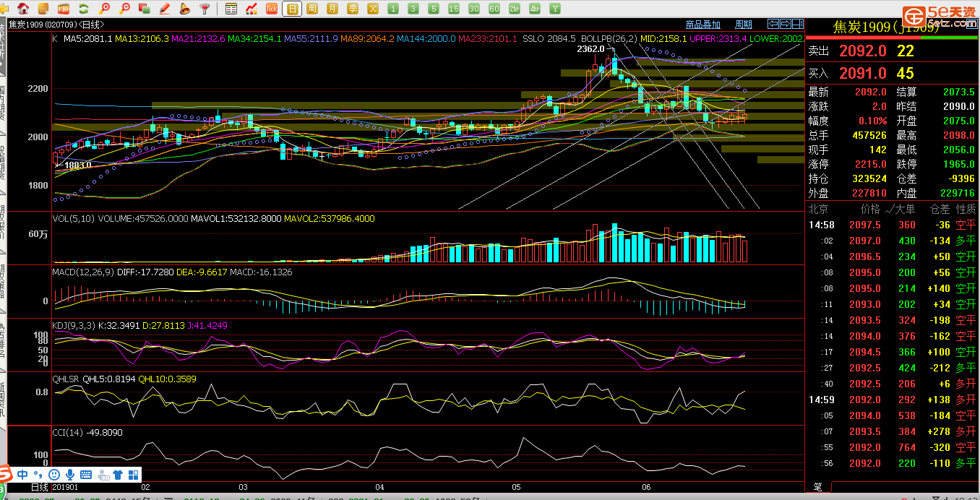Click the green Y period button
This screenshot has height=500, width=980.
(555, 9)
